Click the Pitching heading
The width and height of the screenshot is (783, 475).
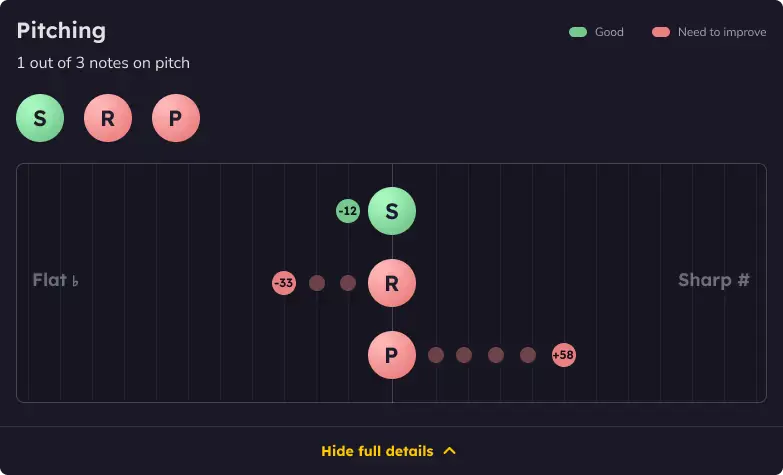61,30
